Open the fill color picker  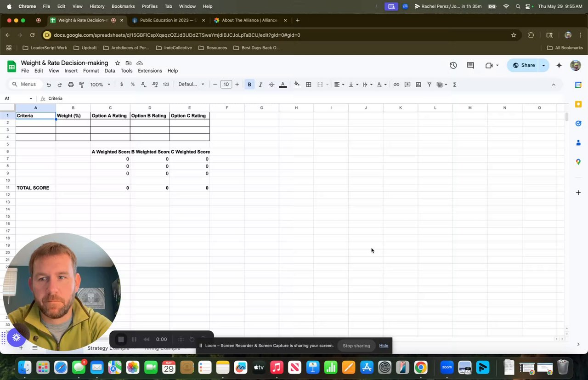coord(297,84)
